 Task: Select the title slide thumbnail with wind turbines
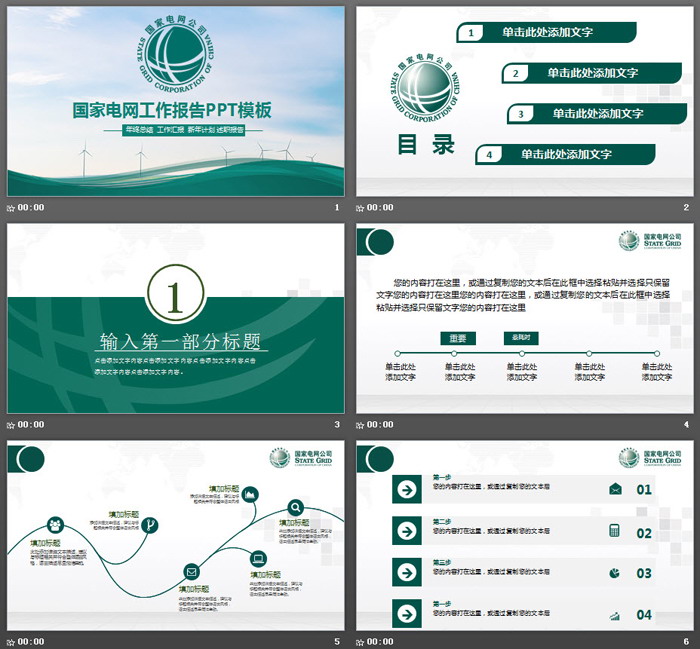(175, 101)
